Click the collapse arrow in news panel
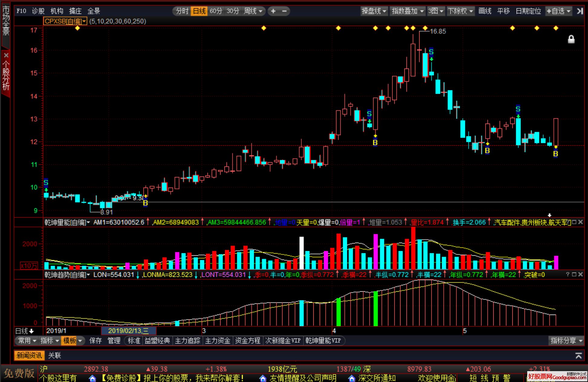The image size is (588, 382). point(578,356)
